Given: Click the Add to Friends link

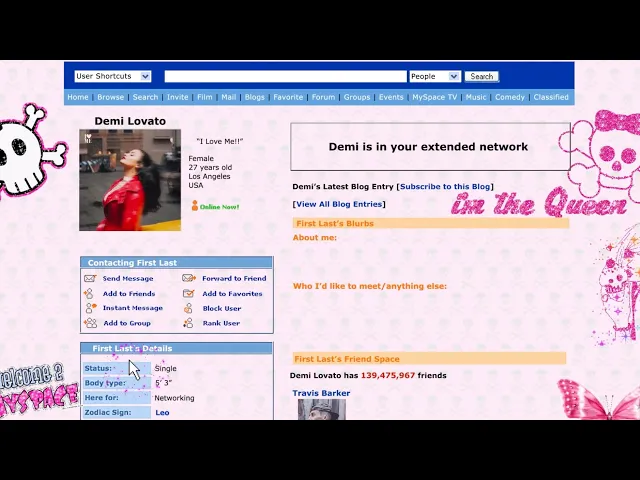Looking at the screenshot, I should (129, 293).
